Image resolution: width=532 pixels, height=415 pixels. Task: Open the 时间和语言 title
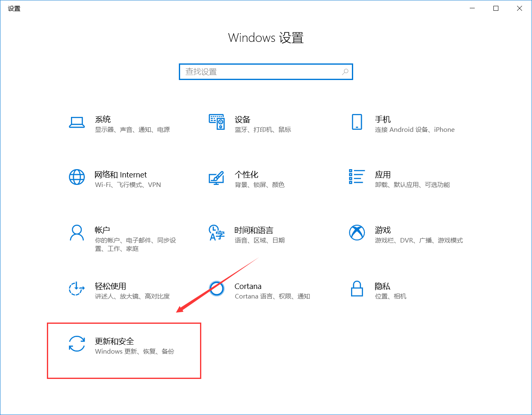[x=254, y=230]
